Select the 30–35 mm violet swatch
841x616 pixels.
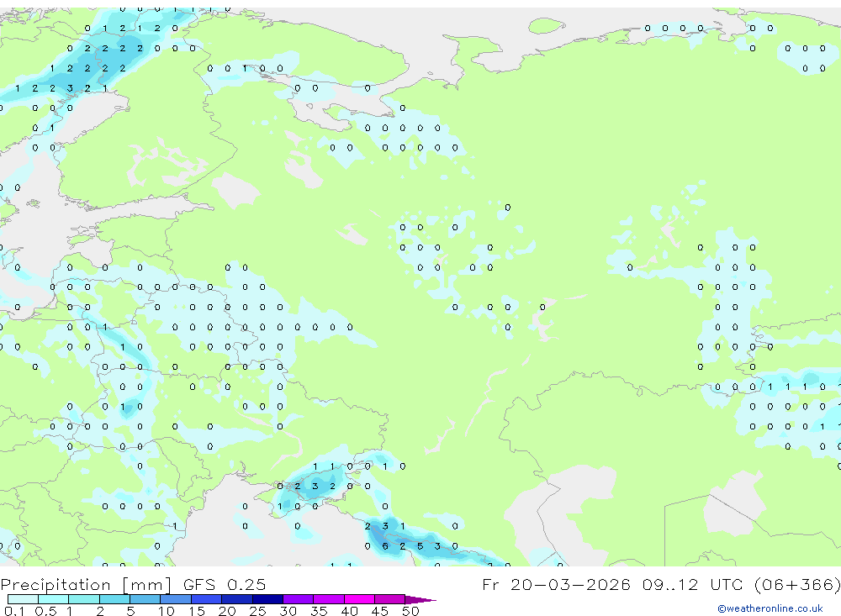tap(299, 599)
